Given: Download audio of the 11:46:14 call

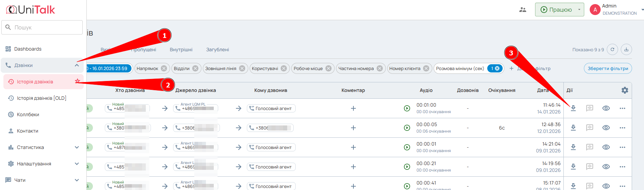Looking at the screenshot, I should click(573, 108).
